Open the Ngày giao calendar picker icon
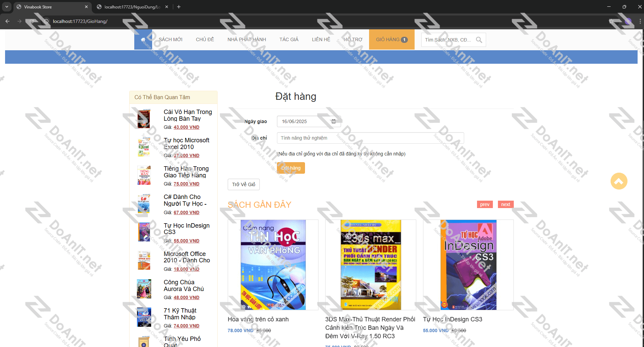 click(334, 121)
